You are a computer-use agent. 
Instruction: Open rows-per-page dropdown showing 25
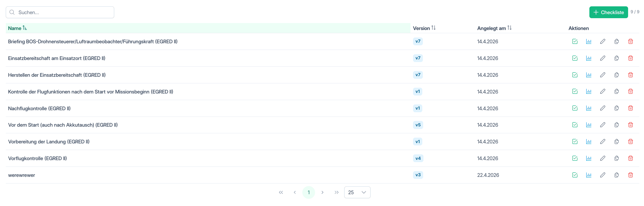coord(357,192)
